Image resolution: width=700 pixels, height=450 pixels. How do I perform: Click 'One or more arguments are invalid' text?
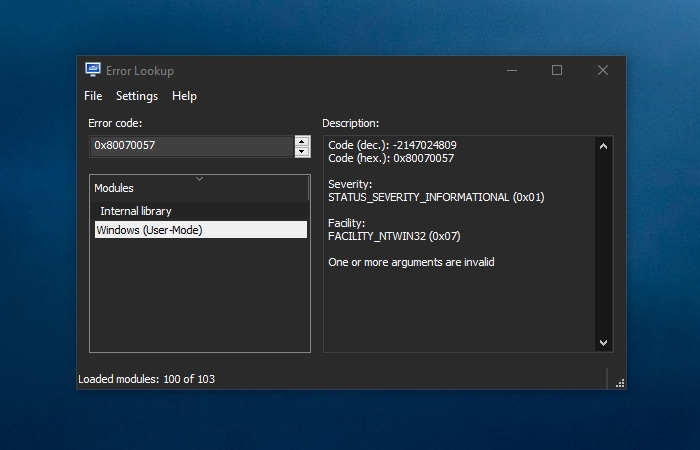coord(411,262)
